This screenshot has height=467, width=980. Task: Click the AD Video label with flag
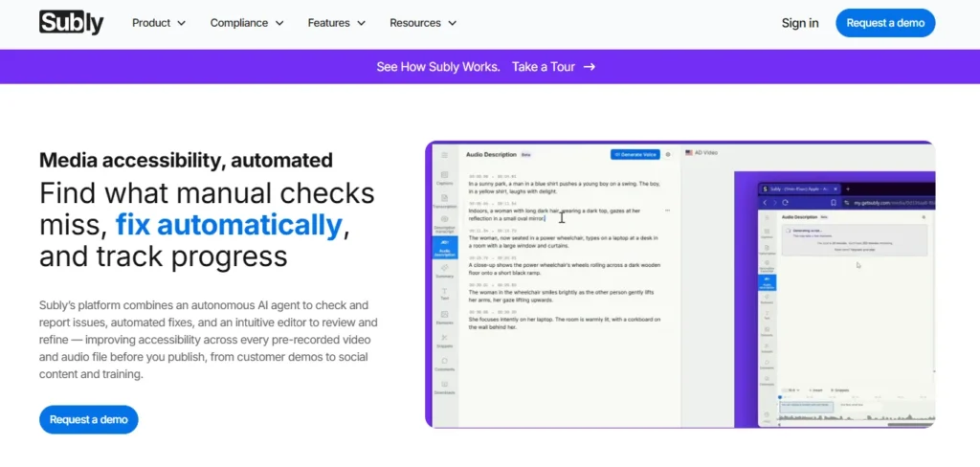click(702, 152)
